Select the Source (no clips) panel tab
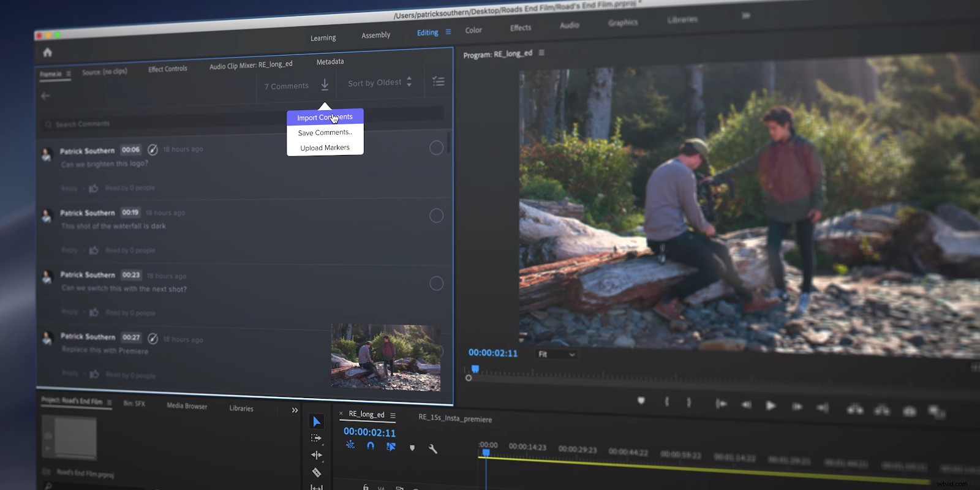This screenshot has height=490, width=980. pos(105,72)
